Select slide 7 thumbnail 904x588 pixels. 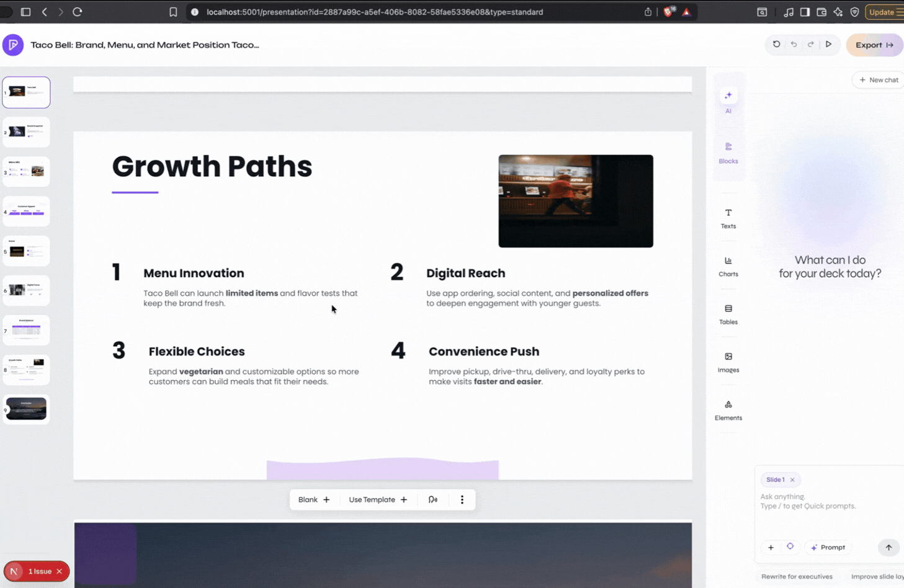click(x=27, y=331)
